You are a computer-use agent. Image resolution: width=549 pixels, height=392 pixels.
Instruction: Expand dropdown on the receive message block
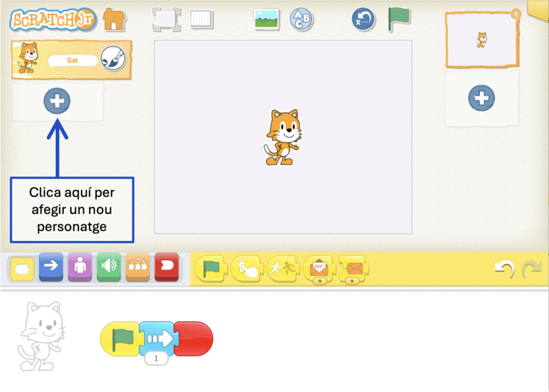pos(320,280)
